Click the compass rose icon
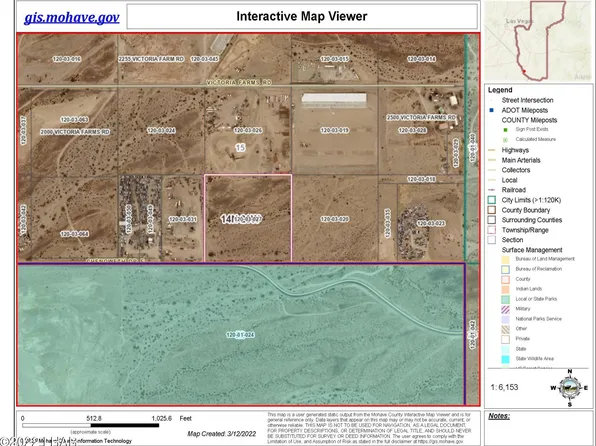 569,387
